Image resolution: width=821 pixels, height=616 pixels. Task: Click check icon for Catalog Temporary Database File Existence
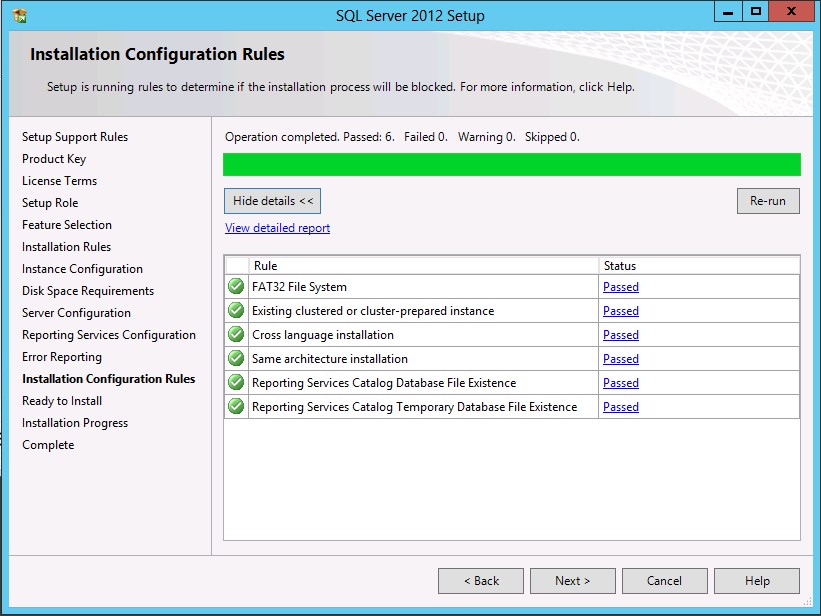tap(236, 406)
